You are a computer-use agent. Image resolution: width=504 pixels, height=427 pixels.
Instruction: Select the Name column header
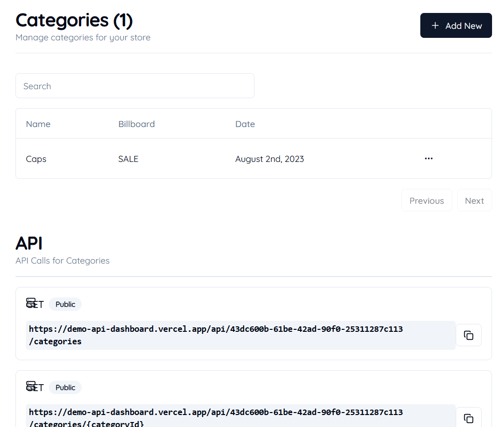pos(38,124)
